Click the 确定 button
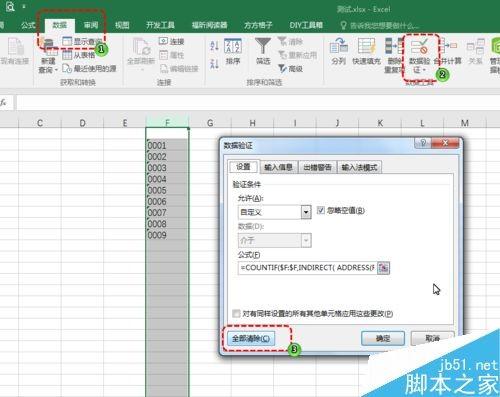500x397 pixels. 383,339
